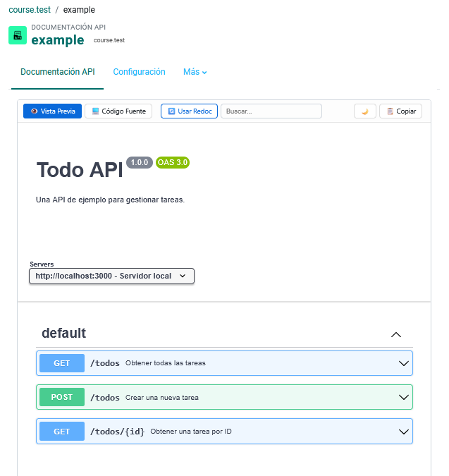This screenshot has height=476, width=449.
Task: Click the green API documentation icon
Action: click(18, 35)
